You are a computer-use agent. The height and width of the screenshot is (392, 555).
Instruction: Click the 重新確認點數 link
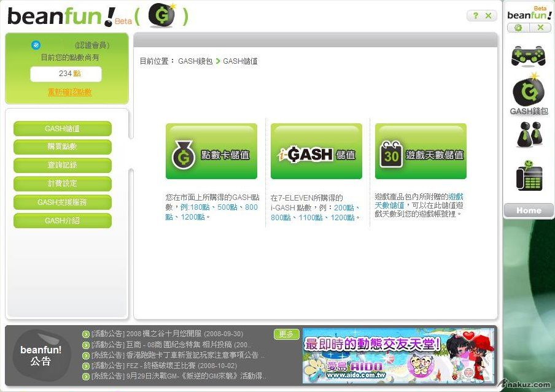point(70,93)
